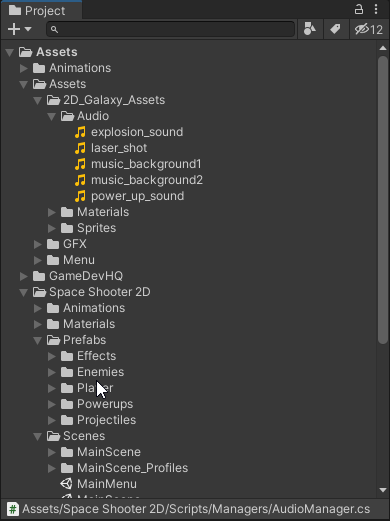Click the C# script icon in status bar

(x=13, y=509)
